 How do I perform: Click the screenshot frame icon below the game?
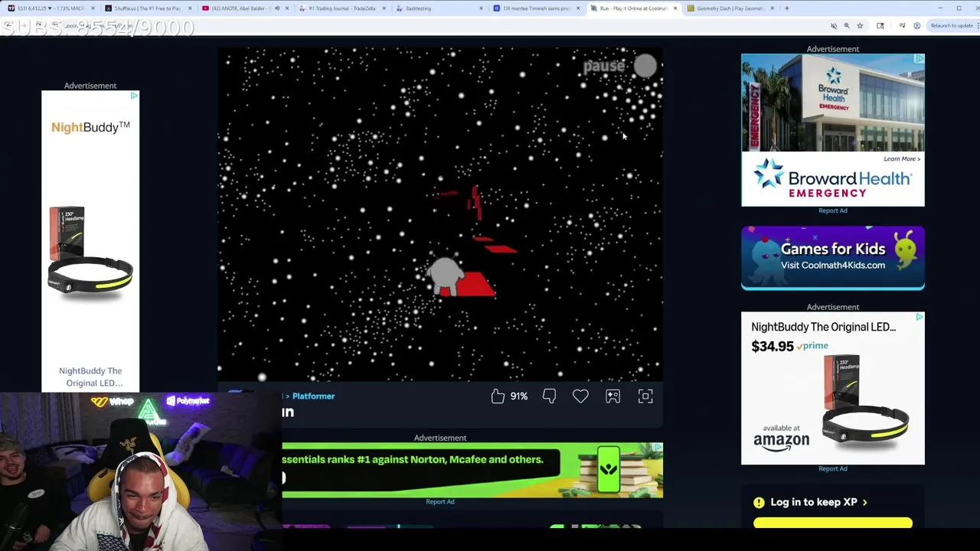(x=612, y=396)
